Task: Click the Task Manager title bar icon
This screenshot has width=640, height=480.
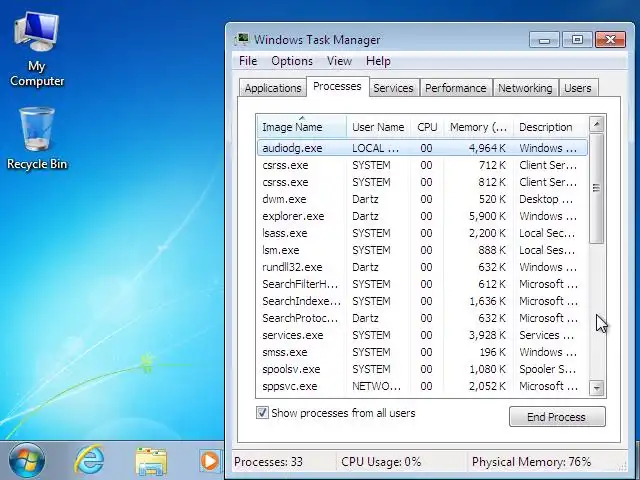Action: click(242, 39)
